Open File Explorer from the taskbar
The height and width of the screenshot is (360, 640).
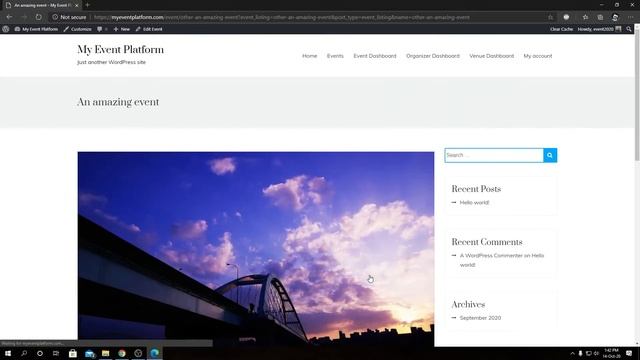[105, 353]
